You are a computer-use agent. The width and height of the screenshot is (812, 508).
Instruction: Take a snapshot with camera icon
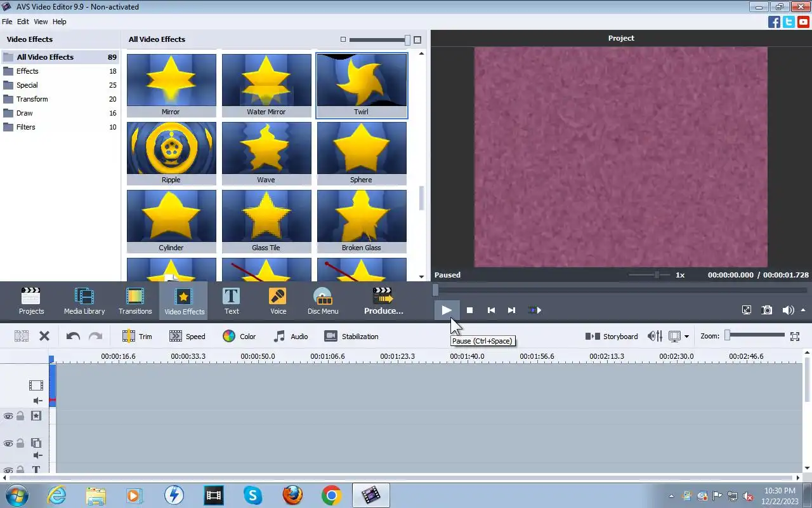click(767, 310)
